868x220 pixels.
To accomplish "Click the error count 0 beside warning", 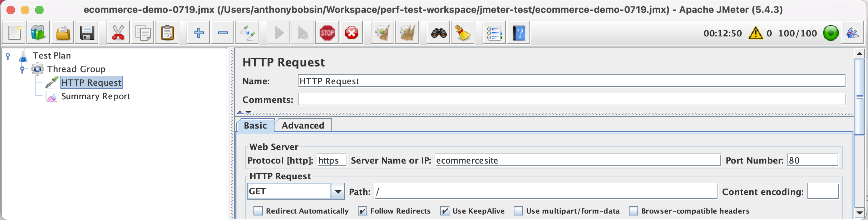I will click(769, 33).
